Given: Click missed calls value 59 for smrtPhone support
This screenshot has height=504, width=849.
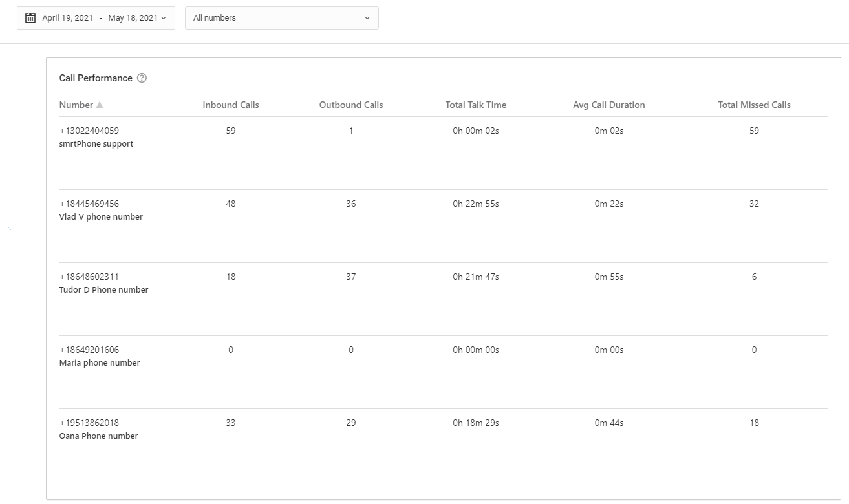Looking at the screenshot, I should pos(754,131).
